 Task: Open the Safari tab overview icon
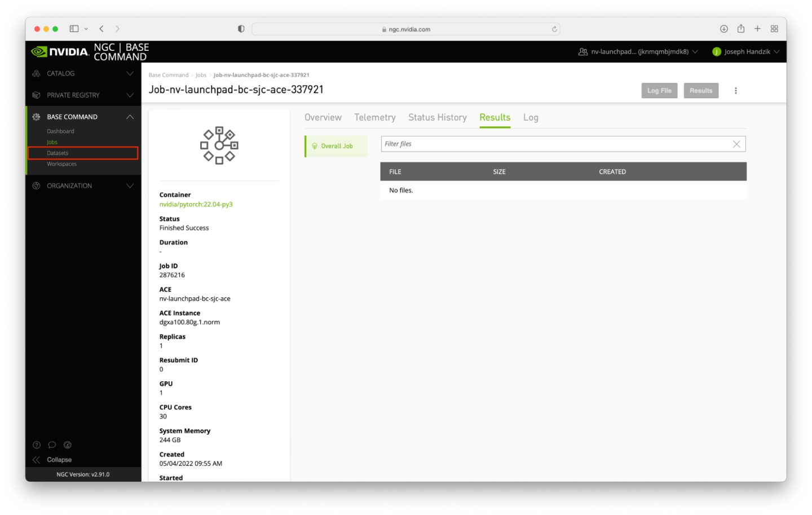[x=774, y=29]
